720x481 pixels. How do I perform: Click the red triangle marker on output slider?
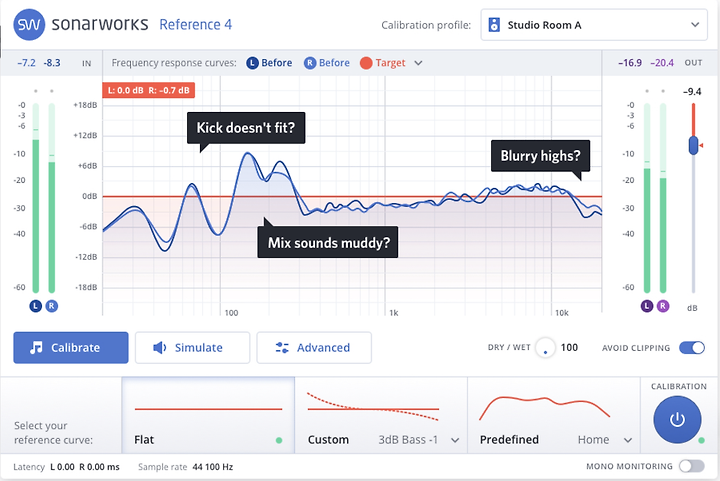click(701, 145)
